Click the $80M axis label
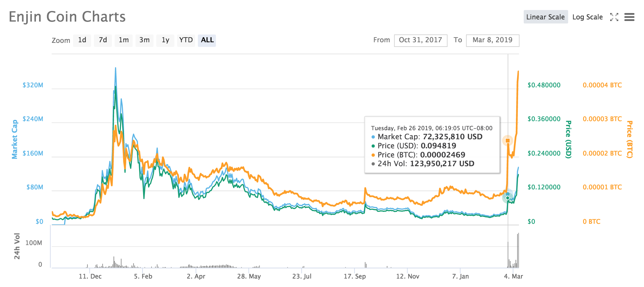Image resolution: width=644 pixels, height=287 pixels. coord(35,187)
